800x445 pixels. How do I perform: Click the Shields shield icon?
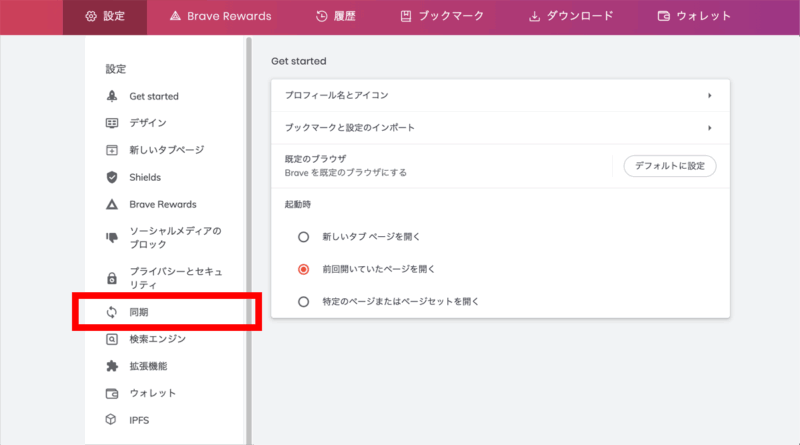[x=112, y=177]
